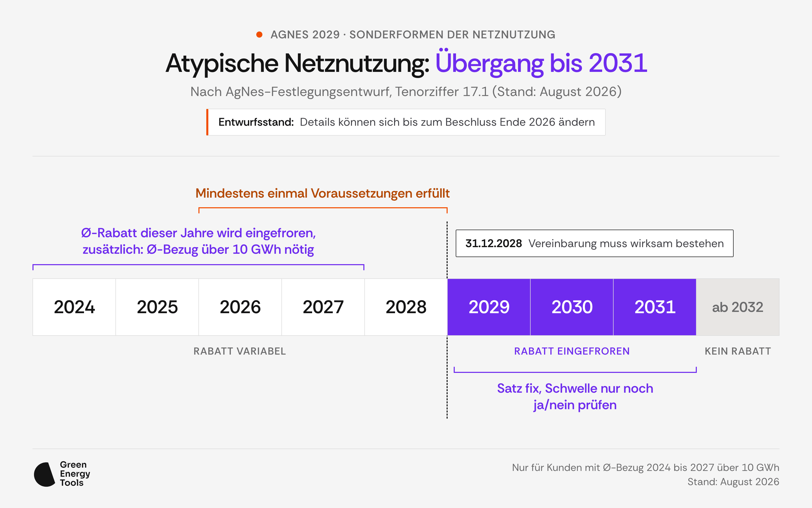Select the grey 'ab 2032' cell
The height and width of the screenshot is (508, 812).
[x=737, y=307]
